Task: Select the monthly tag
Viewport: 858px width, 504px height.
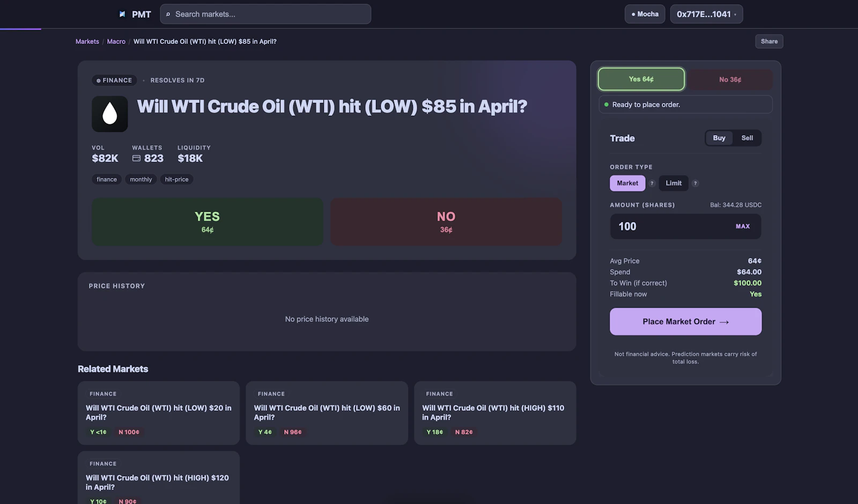Action: click(x=141, y=180)
